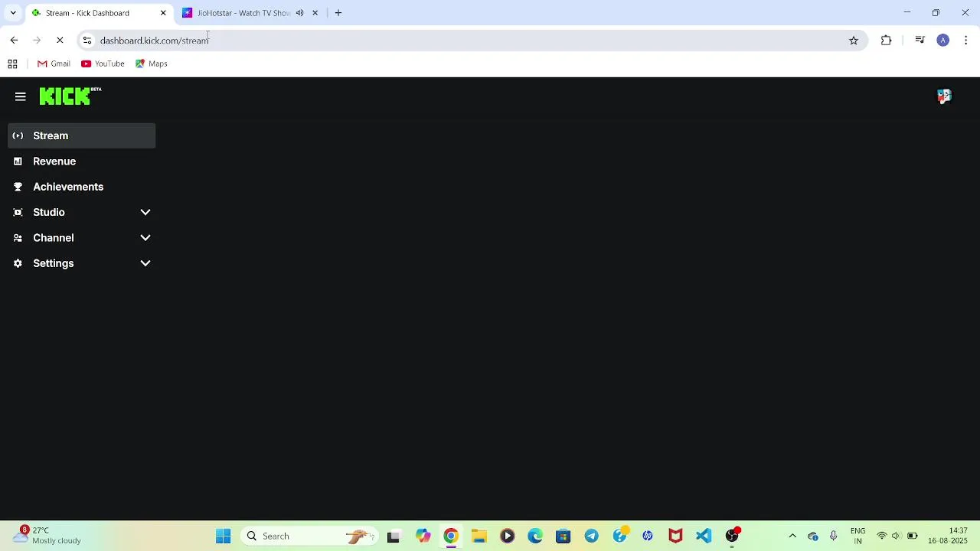This screenshot has width=980, height=551.
Task: Open the Chrome apps grid shortcut
Action: (x=12, y=64)
